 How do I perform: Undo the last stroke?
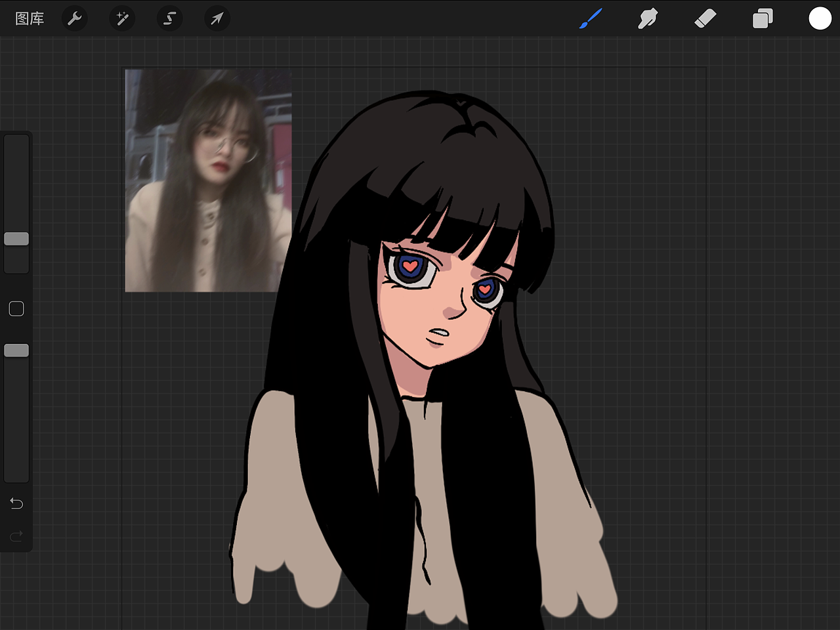click(x=16, y=503)
